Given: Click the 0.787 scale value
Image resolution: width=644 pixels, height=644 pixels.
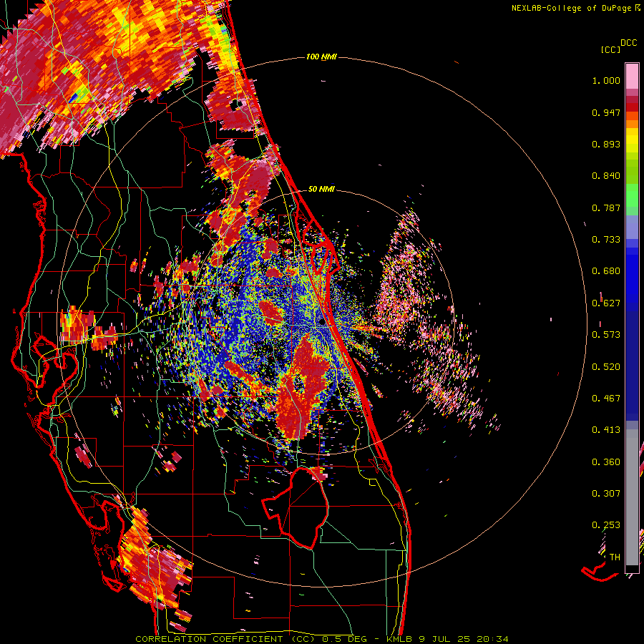Looking at the screenshot, I should pos(606,208).
